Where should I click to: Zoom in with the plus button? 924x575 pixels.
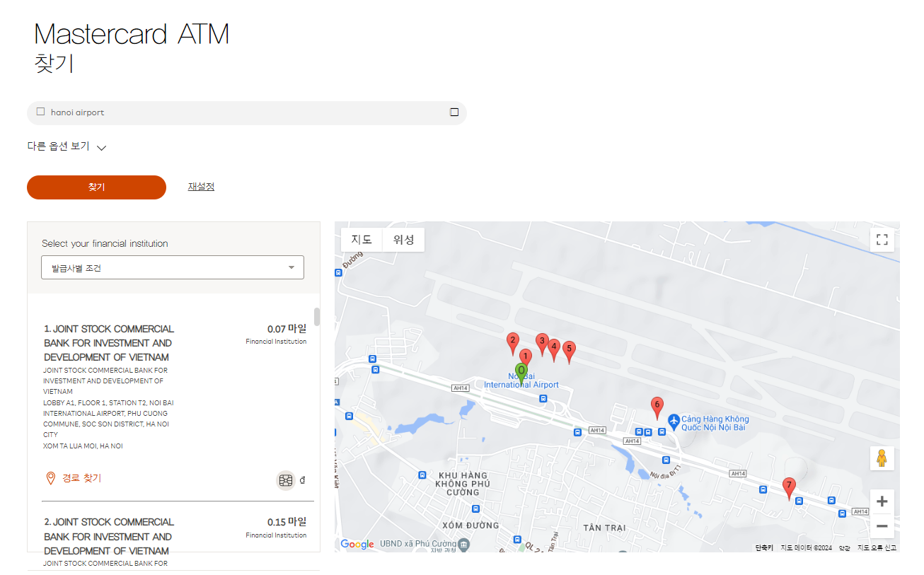click(x=882, y=501)
